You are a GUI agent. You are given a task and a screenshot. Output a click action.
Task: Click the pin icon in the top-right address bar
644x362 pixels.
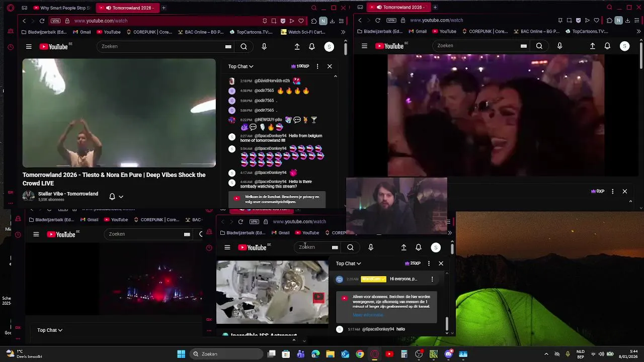tap(560, 20)
